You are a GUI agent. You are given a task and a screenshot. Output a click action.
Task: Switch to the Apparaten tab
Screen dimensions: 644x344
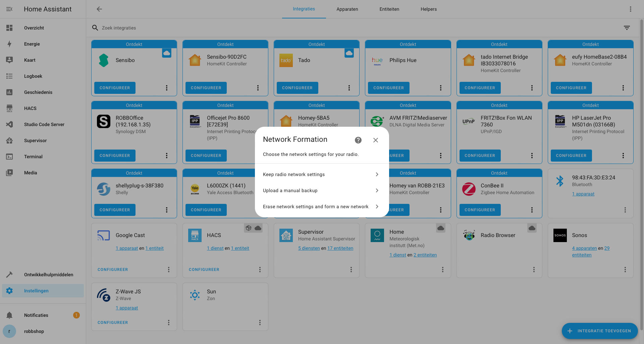(x=347, y=9)
